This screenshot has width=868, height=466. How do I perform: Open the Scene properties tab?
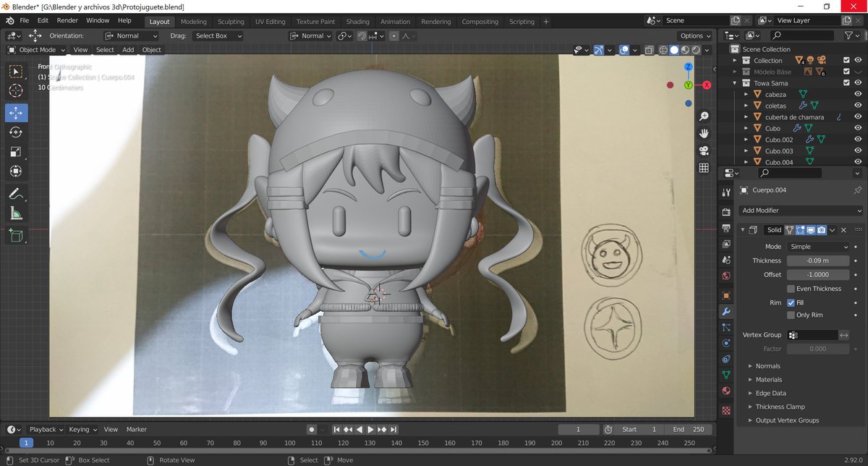coord(726,260)
